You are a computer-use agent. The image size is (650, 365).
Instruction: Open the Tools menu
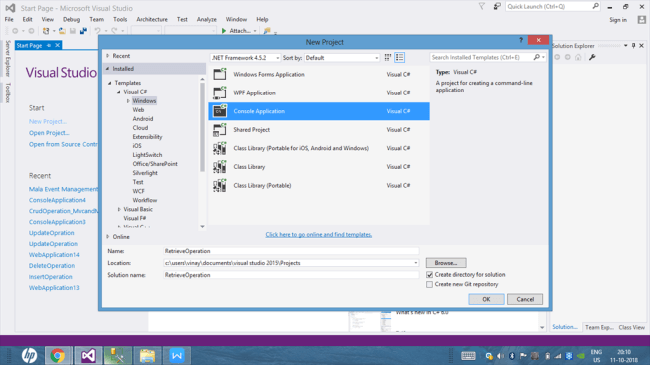120,19
